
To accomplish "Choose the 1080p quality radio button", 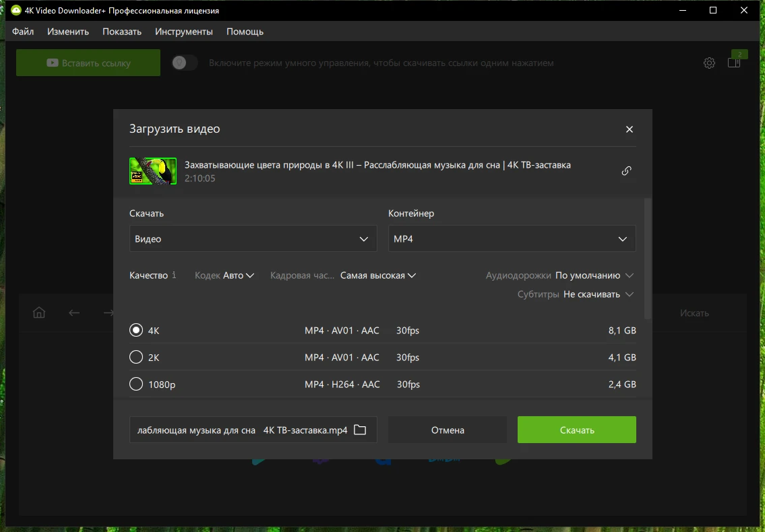I will (136, 385).
